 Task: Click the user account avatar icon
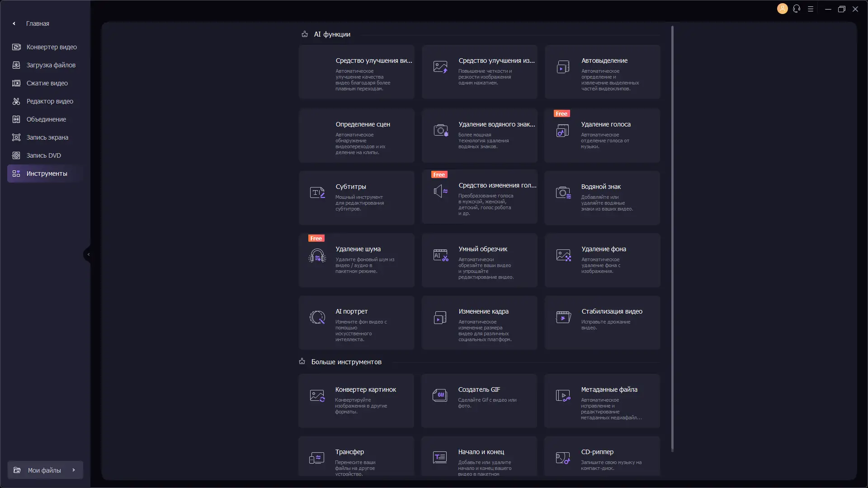coord(782,9)
